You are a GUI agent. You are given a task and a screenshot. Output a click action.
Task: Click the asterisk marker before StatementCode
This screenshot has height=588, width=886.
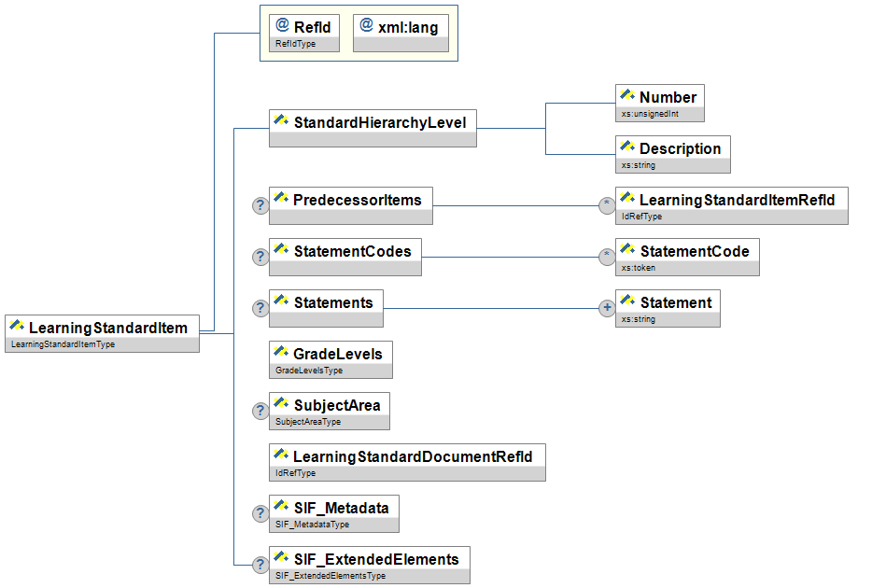[x=607, y=258]
